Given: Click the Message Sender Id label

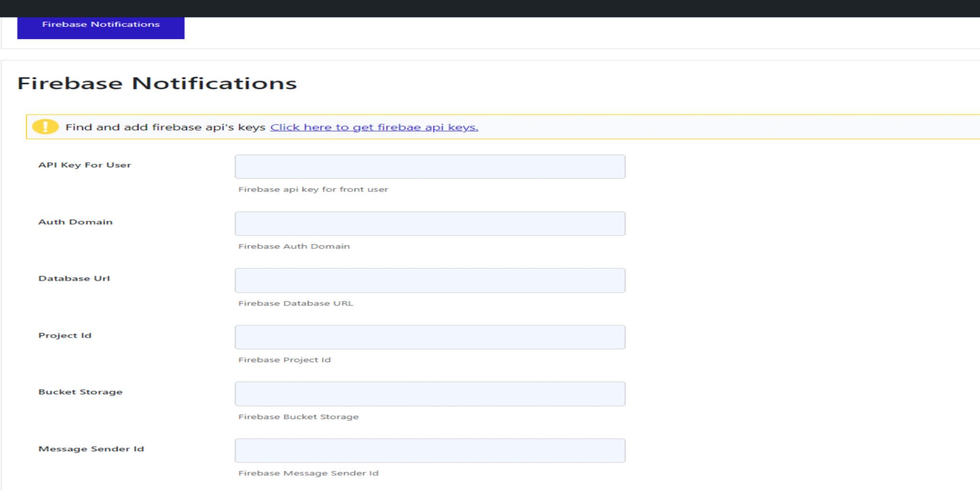Looking at the screenshot, I should (x=91, y=448).
